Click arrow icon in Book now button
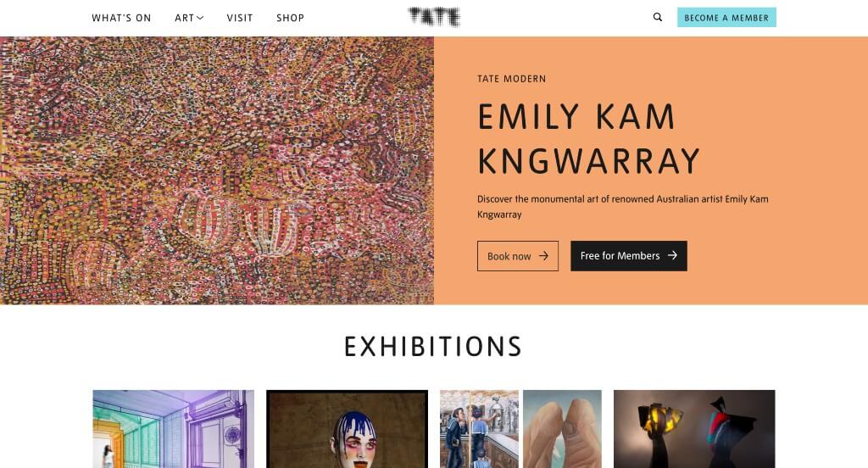 click(x=543, y=256)
